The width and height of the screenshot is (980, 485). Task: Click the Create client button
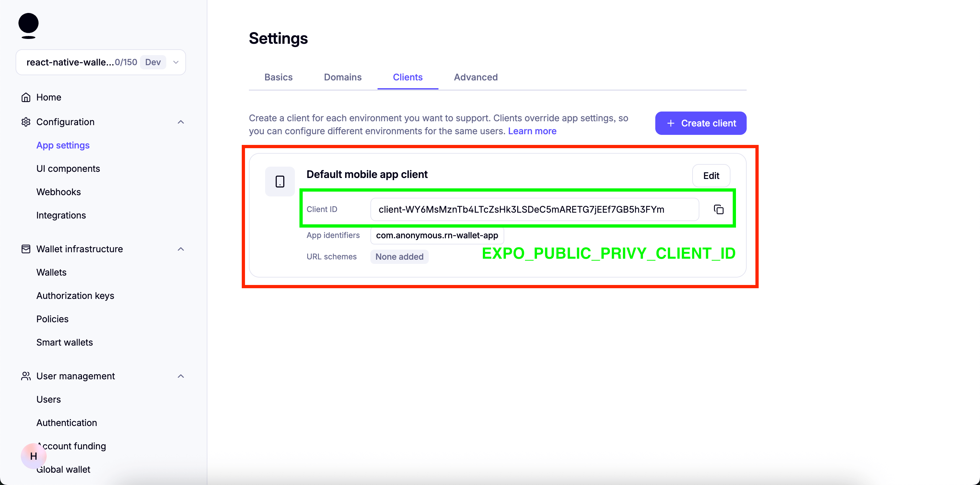coord(700,123)
